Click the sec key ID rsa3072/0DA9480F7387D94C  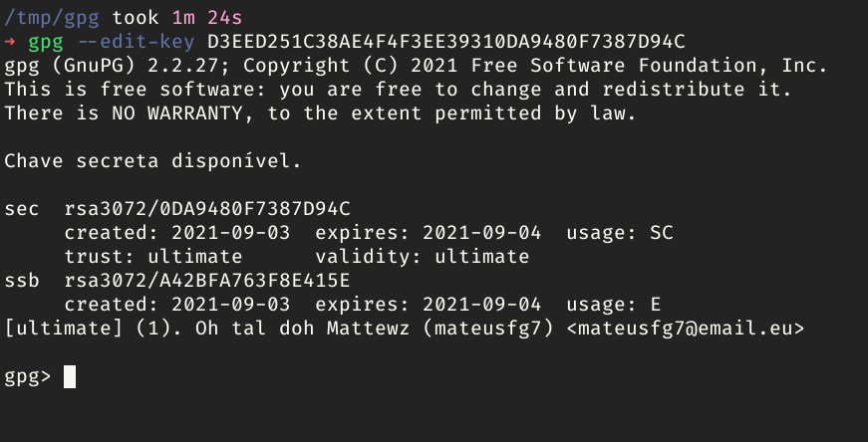pos(207,209)
